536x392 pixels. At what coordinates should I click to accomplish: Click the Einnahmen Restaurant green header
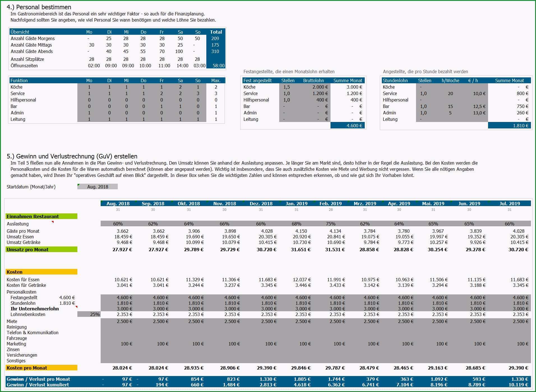click(x=41, y=216)
